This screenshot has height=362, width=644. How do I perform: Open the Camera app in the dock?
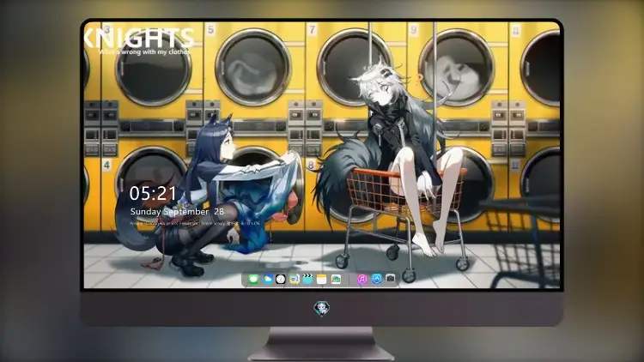point(391,279)
